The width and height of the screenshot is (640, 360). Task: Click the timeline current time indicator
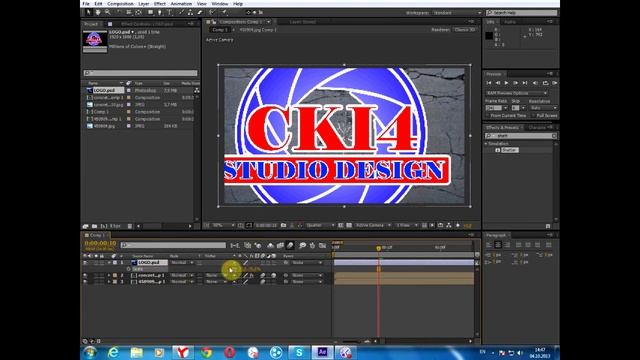[378, 248]
